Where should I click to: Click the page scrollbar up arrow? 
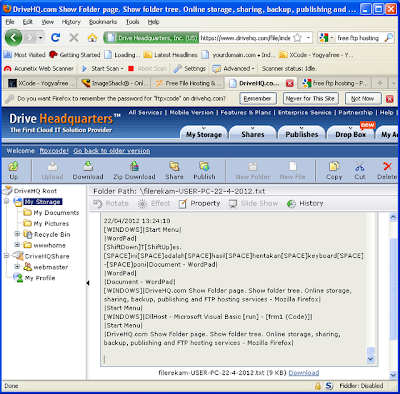[393, 217]
